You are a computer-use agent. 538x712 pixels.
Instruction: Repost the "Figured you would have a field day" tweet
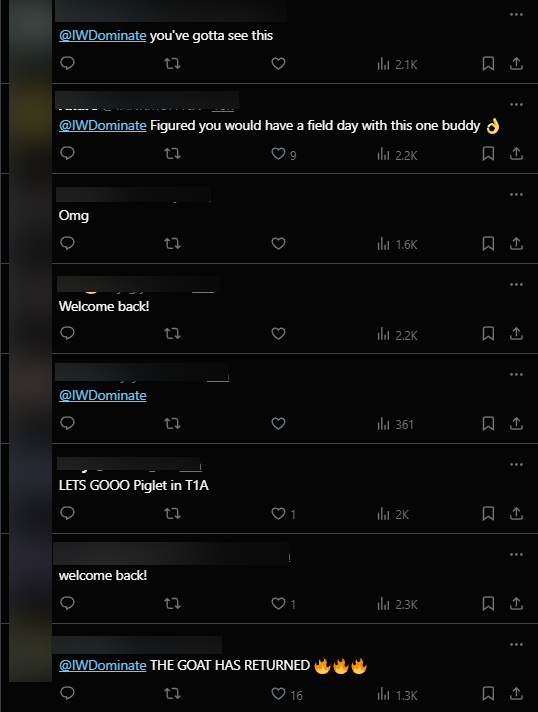pos(173,153)
